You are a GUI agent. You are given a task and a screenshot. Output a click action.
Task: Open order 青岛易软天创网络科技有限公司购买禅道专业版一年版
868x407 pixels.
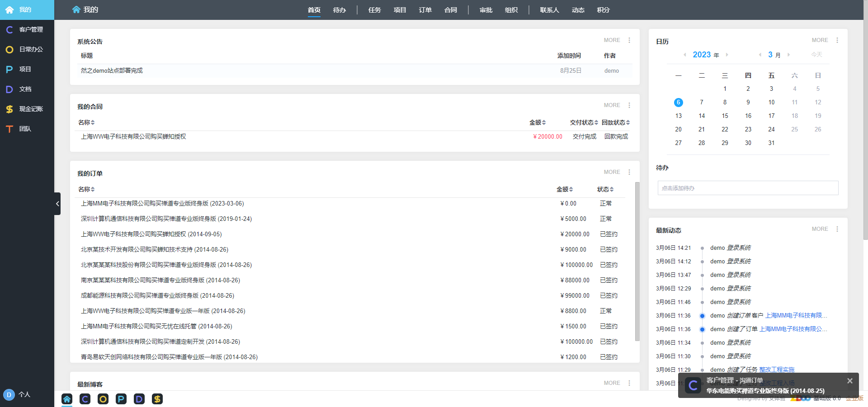click(169, 357)
